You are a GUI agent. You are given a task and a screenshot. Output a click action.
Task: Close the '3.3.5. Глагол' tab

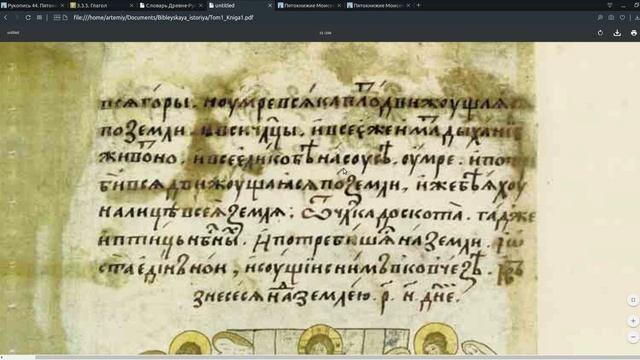click(131, 5)
